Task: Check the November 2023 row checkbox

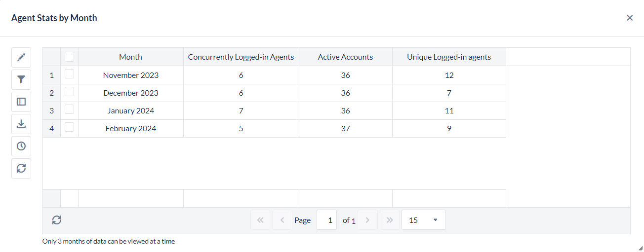Action: [70, 74]
